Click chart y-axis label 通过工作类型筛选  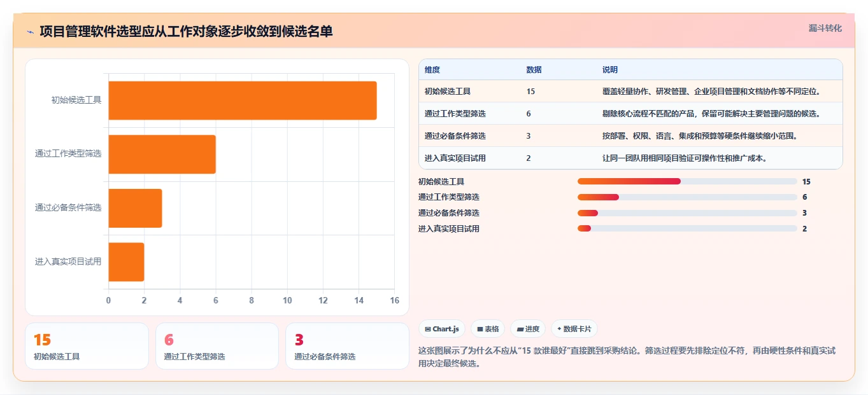68,154
